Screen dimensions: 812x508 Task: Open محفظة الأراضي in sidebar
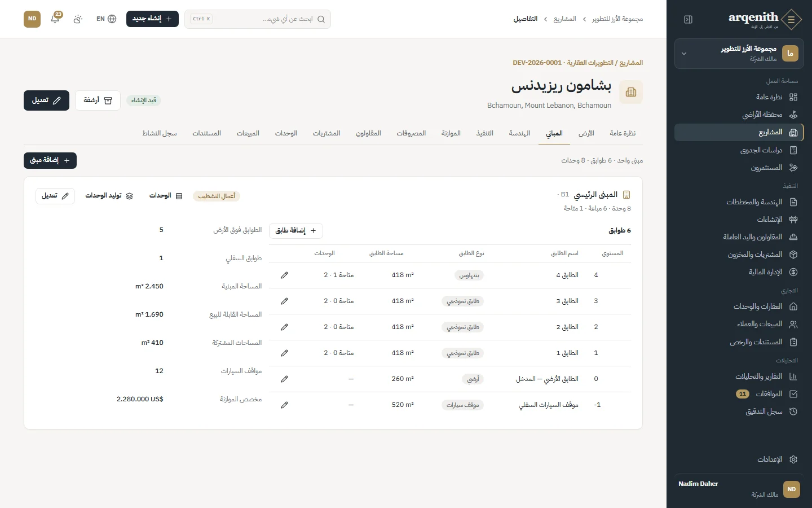(x=739, y=115)
